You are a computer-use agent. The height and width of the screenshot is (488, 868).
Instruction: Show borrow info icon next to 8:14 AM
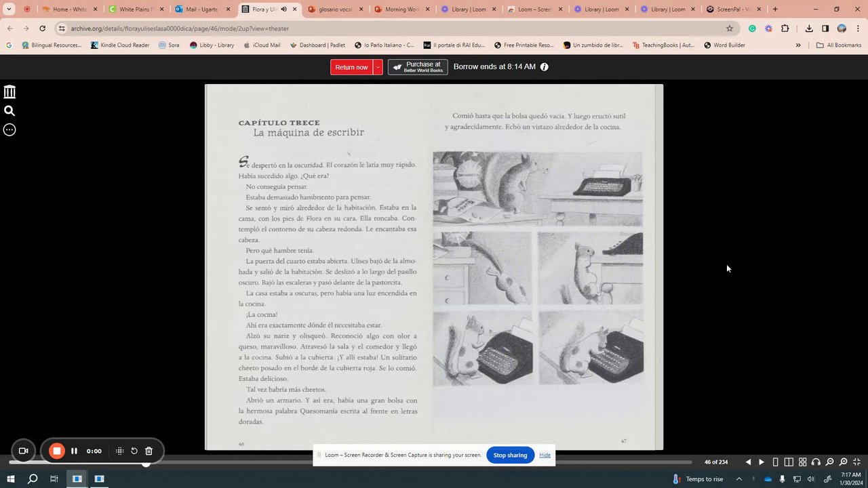tap(544, 67)
